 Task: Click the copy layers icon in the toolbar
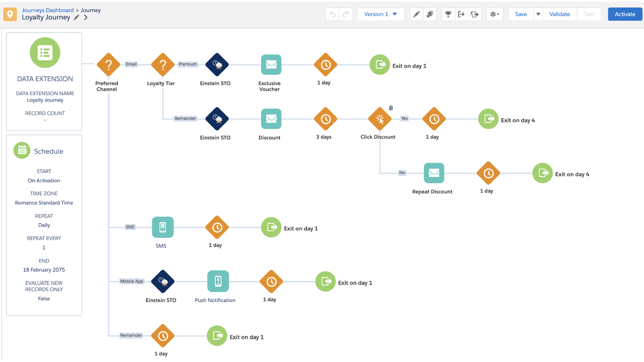tap(429, 14)
